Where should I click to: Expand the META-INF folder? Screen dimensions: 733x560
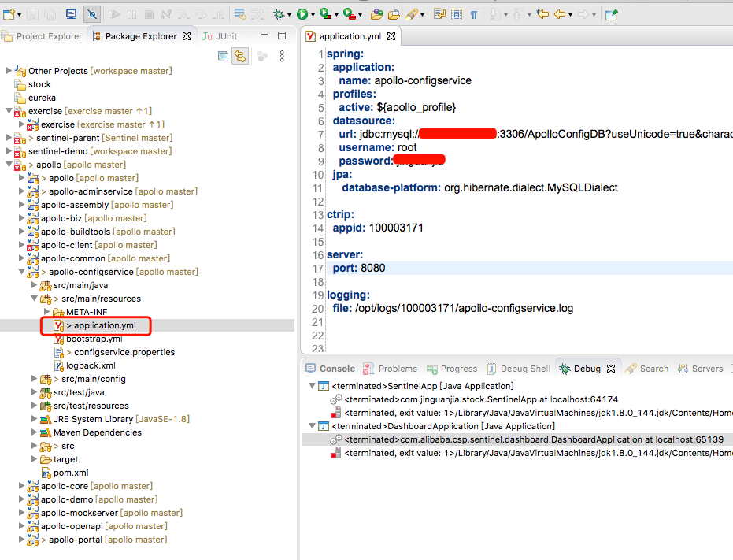46,312
